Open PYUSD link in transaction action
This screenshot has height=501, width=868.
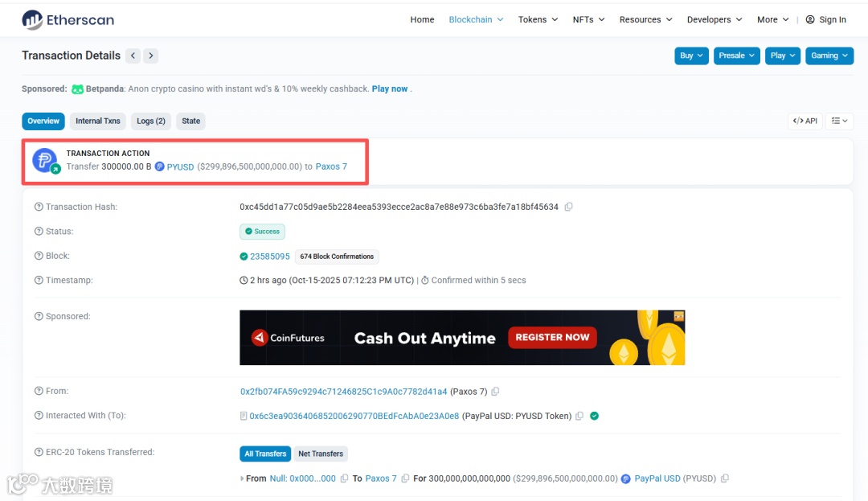pyautogui.click(x=181, y=166)
